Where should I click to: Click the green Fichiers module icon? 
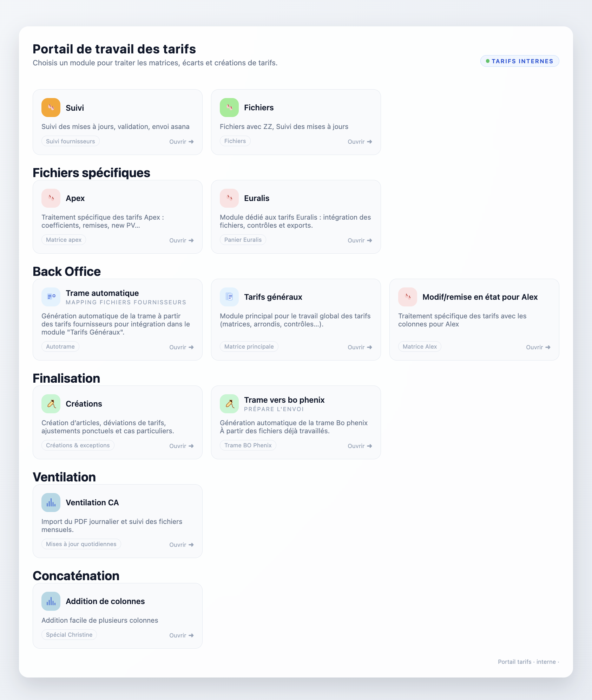click(x=229, y=108)
